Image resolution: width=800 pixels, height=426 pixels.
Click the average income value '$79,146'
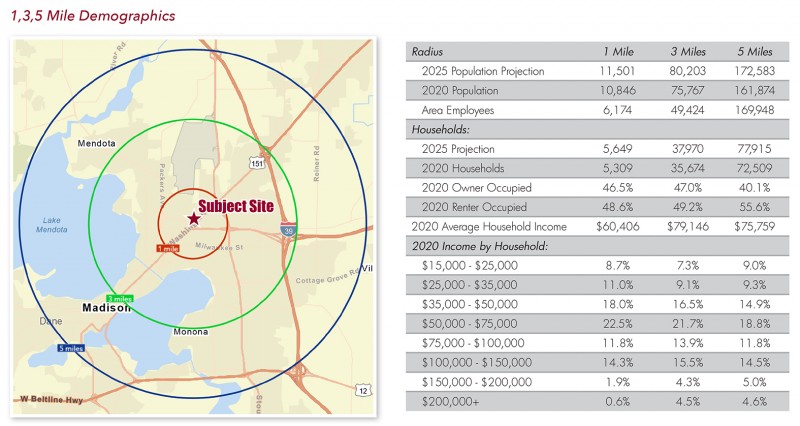[x=688, y=227]
